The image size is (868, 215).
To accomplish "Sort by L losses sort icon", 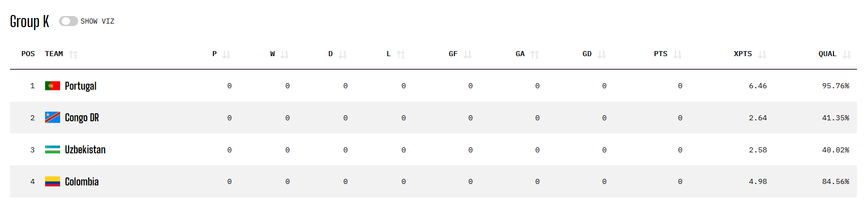I will point(400,54).
